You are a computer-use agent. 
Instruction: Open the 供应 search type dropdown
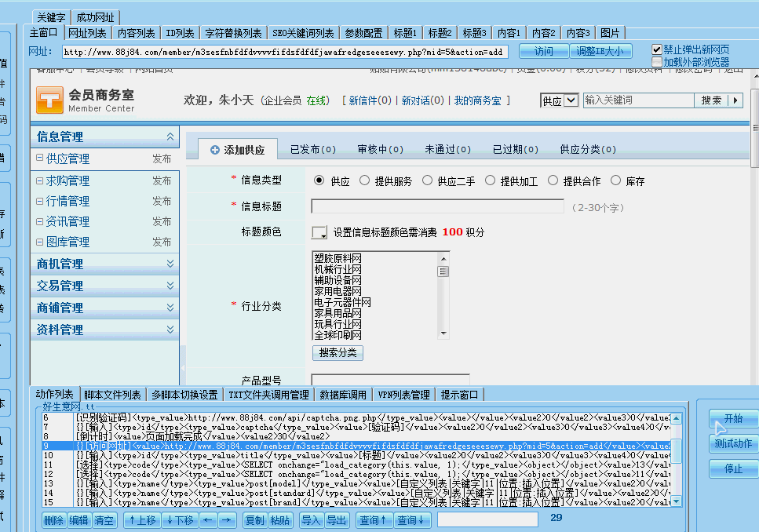click(x=559, y=100)
